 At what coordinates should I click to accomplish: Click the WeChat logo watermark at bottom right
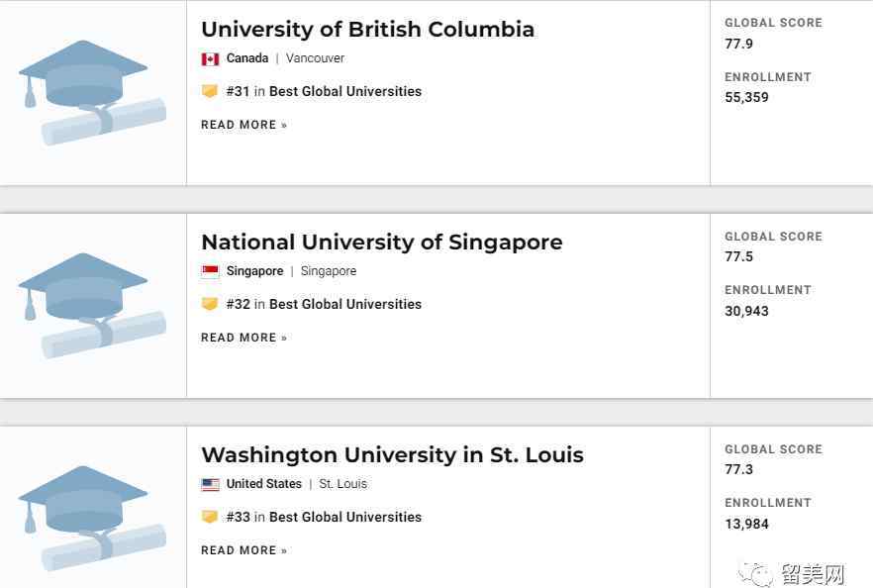755,573
